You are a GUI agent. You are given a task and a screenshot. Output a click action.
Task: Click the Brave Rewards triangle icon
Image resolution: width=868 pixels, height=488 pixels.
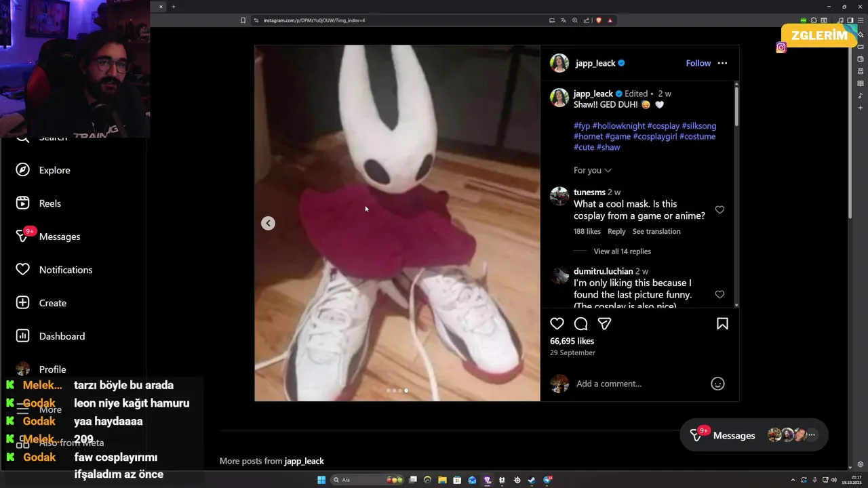click(x=610, y=20)
